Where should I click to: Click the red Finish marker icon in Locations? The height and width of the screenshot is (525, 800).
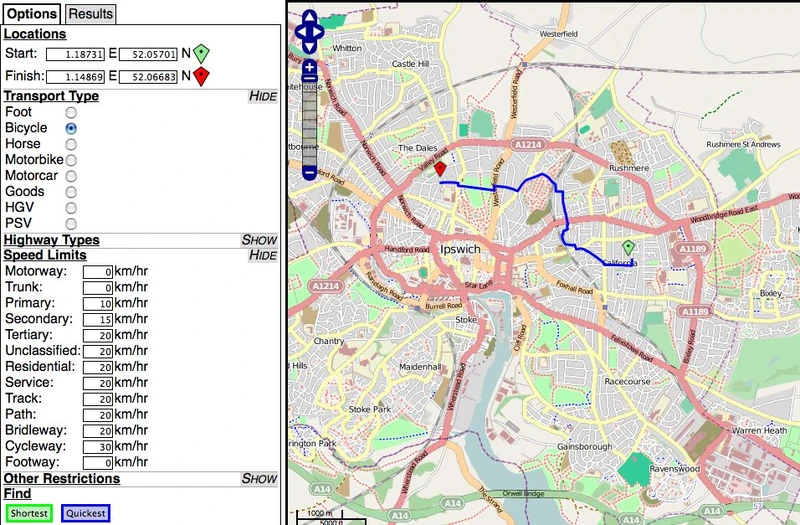(202, 76)
